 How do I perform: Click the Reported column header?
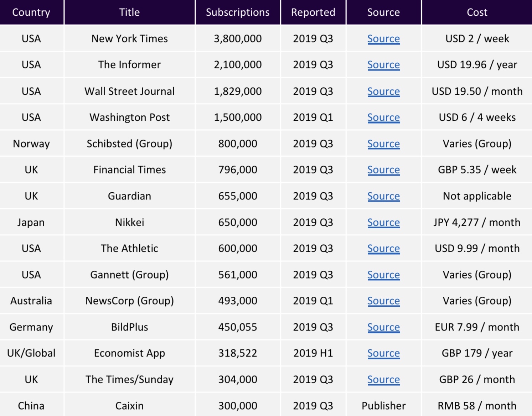pos(313,12)
